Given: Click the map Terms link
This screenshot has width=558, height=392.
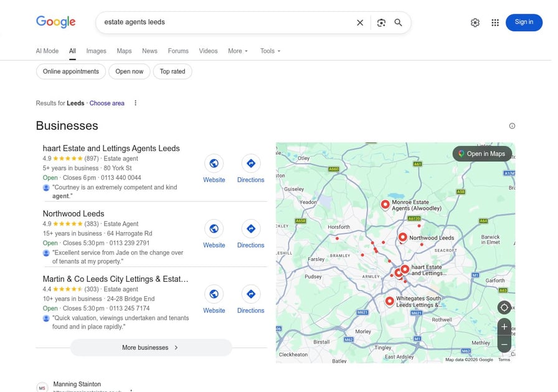Looking at the screenshot, I should coord(504,360).
